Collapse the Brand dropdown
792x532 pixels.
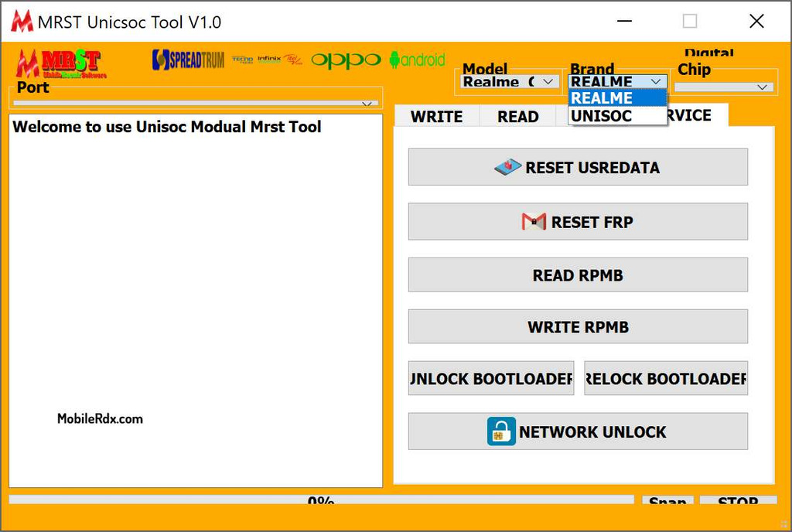[x=618, y=81]
